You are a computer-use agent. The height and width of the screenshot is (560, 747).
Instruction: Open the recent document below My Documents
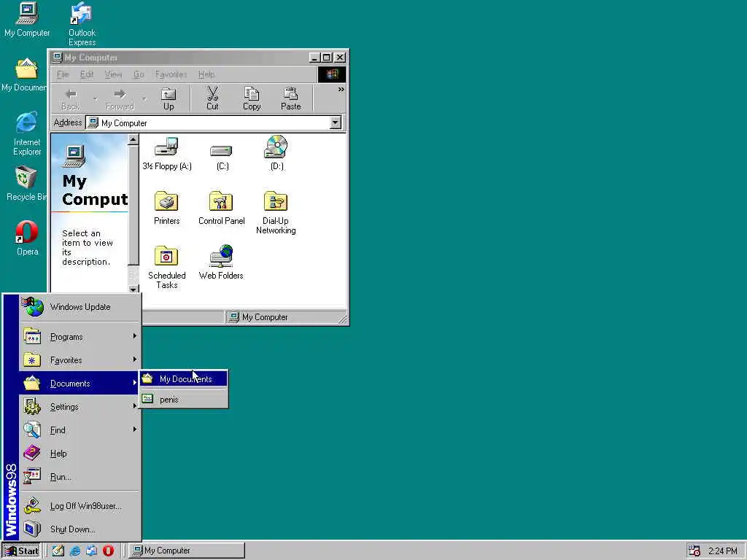183,399
